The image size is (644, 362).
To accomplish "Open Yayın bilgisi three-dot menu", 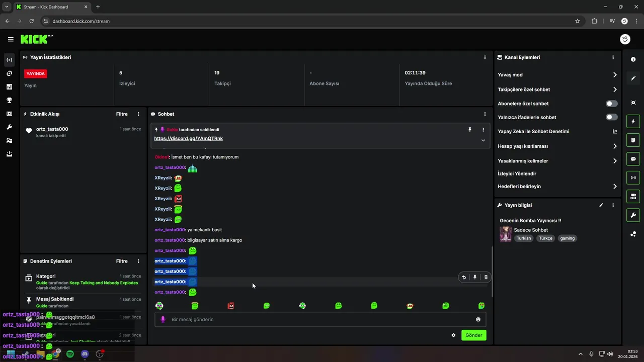I will (x=613, y=205).
